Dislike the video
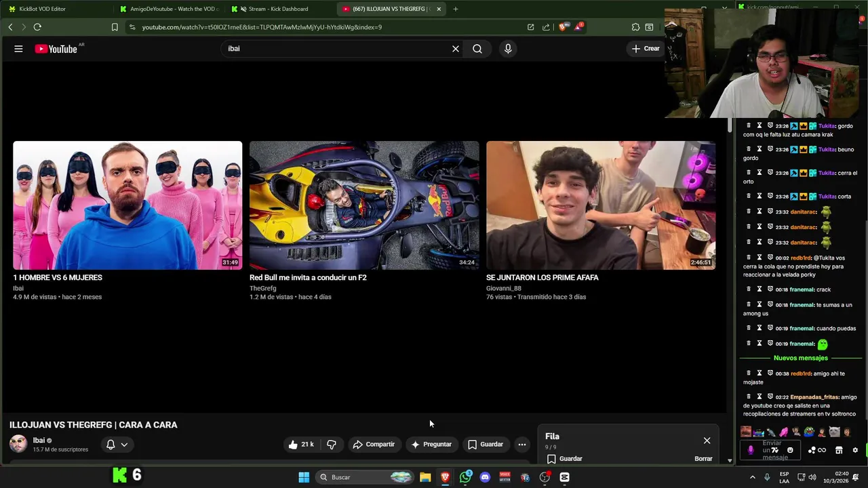This screenshot has width=868, height=488. [x=332, y=445]
